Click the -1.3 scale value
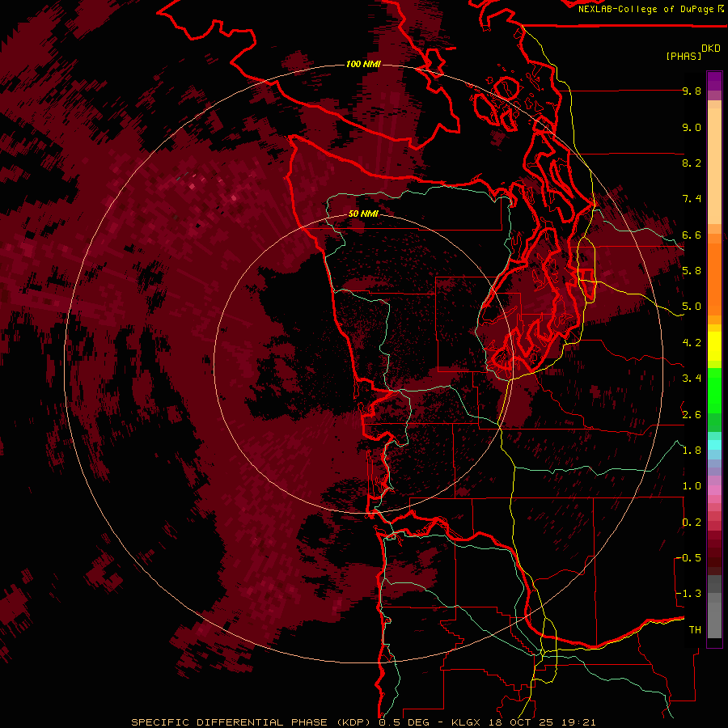728x728 pixels. click(x=688, y=594)
